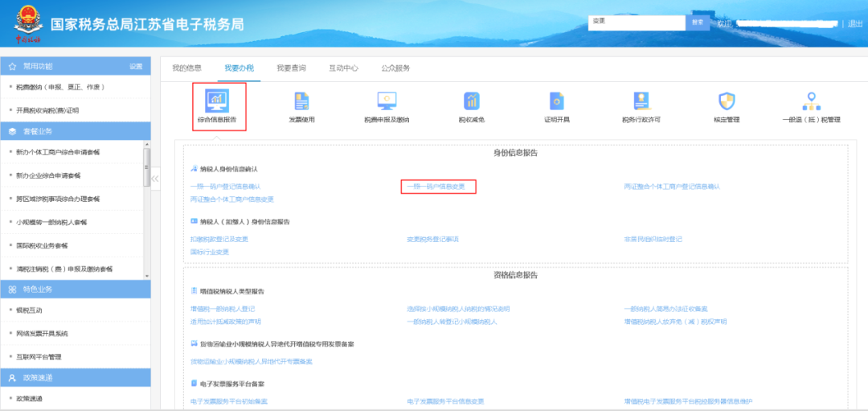Open the 税收减免 icon
The height and width of the screenshot is (411, 868).
(472, 101)
